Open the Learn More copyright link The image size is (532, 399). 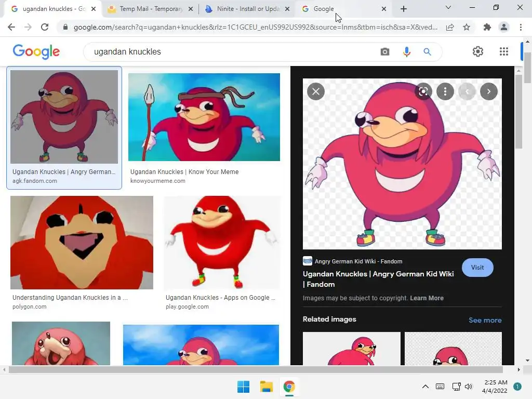tap(427, 298)
